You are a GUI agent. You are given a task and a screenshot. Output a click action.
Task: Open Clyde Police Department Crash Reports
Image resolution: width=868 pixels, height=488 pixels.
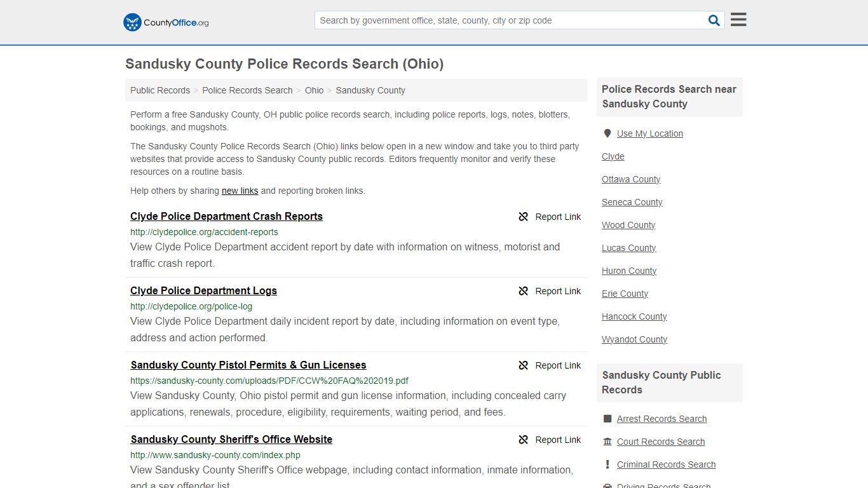click(226, 216)
